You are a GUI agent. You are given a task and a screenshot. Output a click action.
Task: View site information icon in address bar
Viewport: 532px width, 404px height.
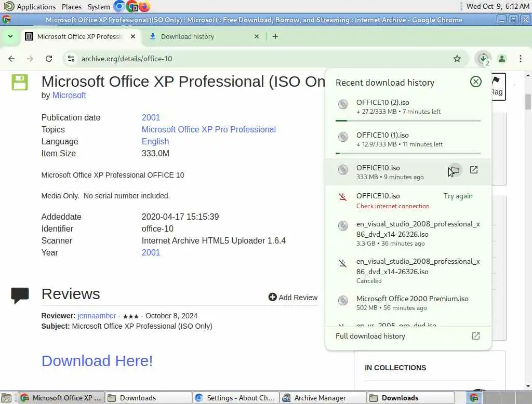click(x=71, y=59)
